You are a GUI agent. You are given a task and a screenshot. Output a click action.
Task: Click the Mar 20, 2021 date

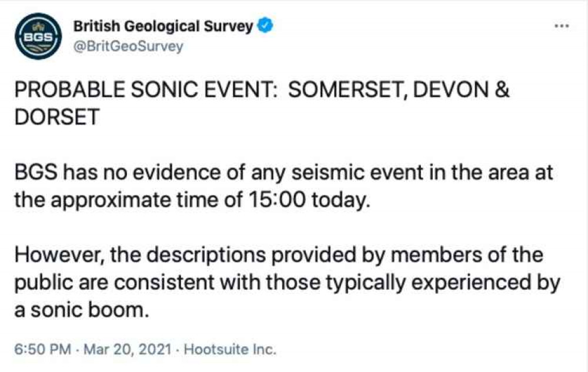(x=128, y=349)
